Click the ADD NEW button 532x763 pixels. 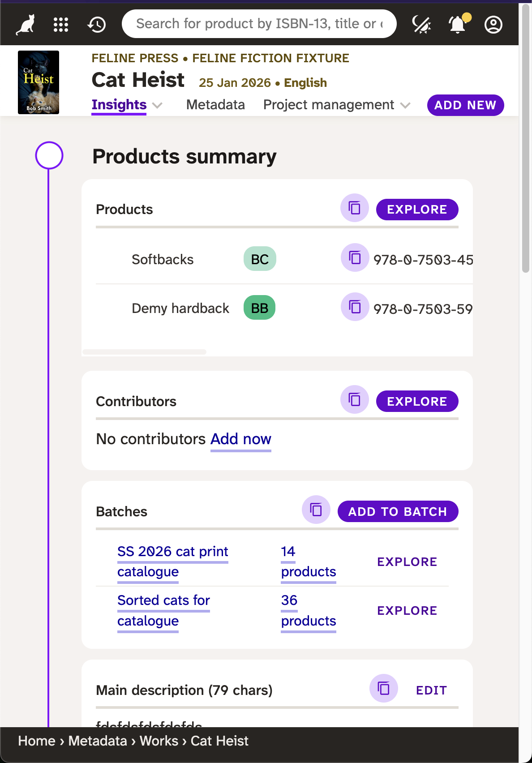(x=465, y=105)
